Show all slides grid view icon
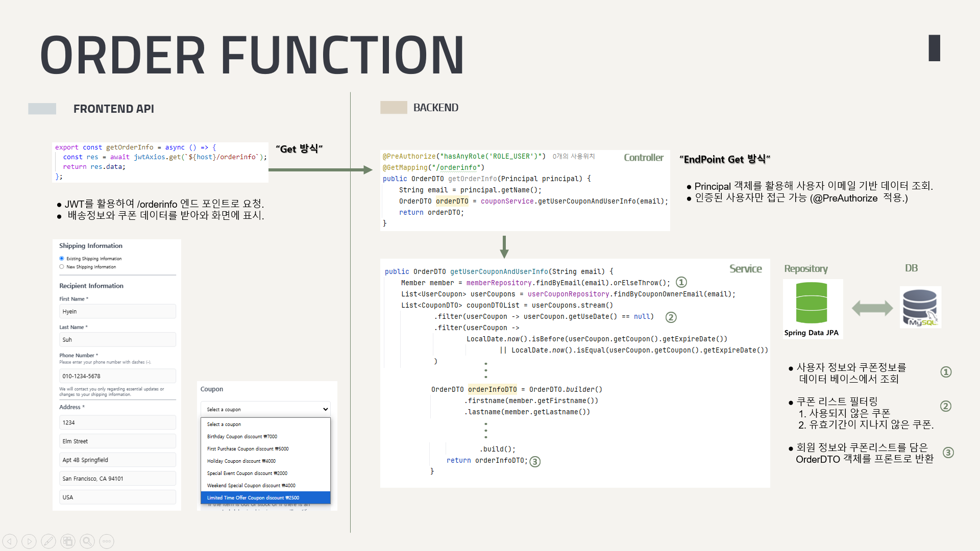This screenshot has height=551, width=980. click(68, 541)
